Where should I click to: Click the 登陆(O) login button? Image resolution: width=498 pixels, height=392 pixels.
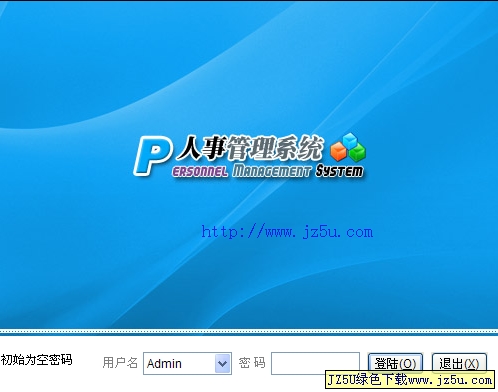click(x=395, y=363)
